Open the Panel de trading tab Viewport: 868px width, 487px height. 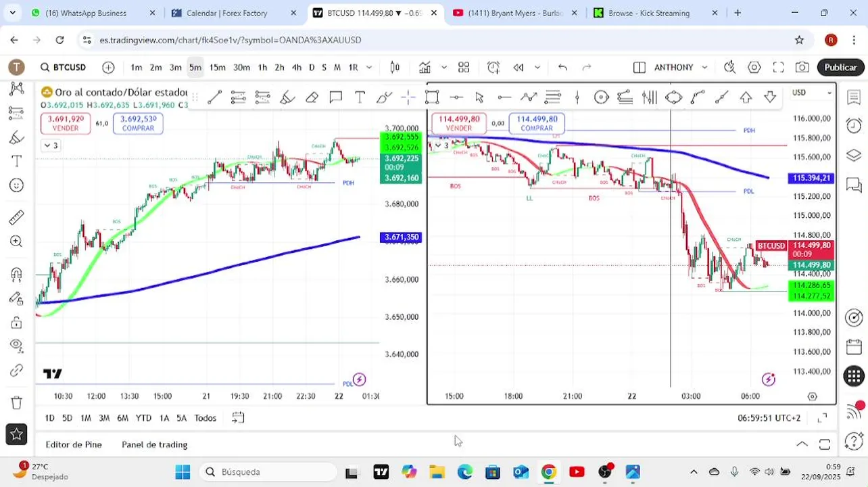(155, 444)
